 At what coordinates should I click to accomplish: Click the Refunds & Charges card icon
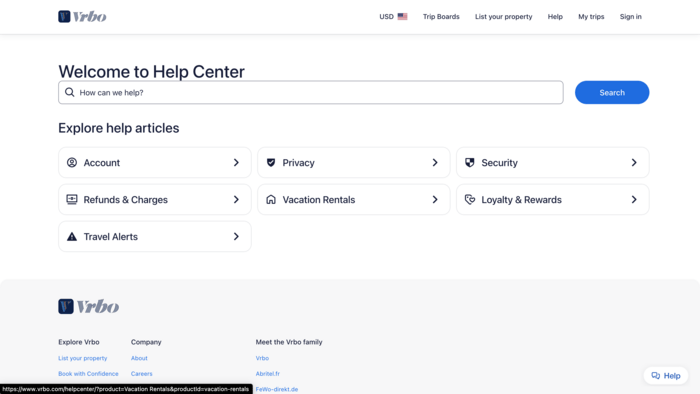click(72, 199)
